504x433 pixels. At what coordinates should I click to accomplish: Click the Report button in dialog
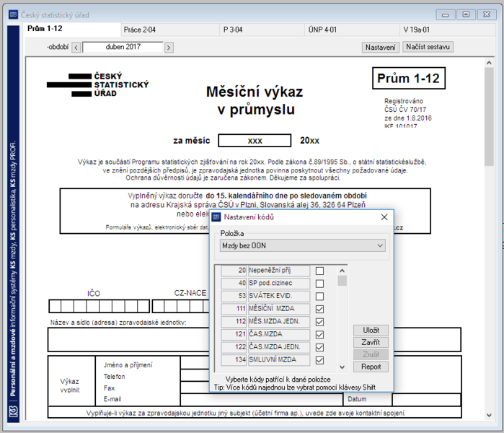371,367
